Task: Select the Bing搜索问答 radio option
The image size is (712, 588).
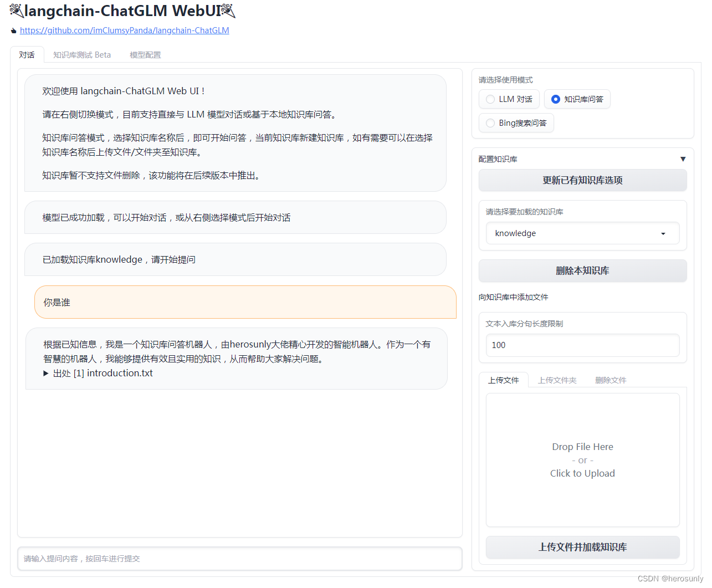Action: tap(516, 123)
